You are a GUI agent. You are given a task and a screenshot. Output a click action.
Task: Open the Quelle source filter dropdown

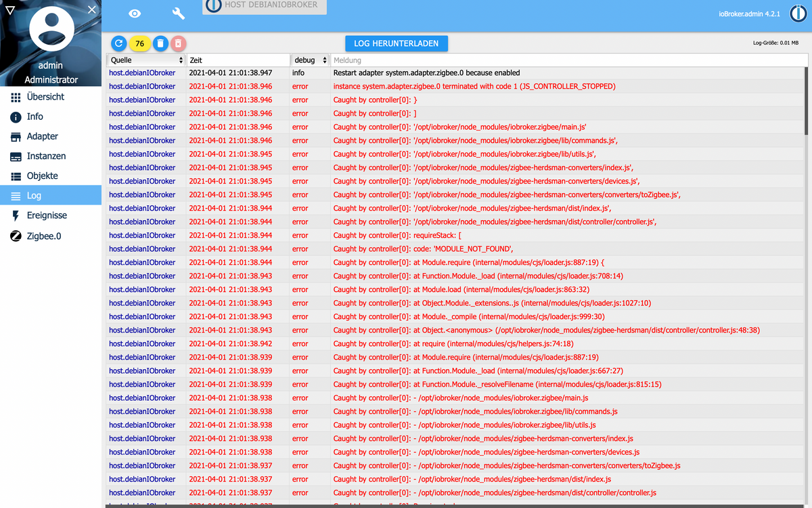[x=147, y=60]
